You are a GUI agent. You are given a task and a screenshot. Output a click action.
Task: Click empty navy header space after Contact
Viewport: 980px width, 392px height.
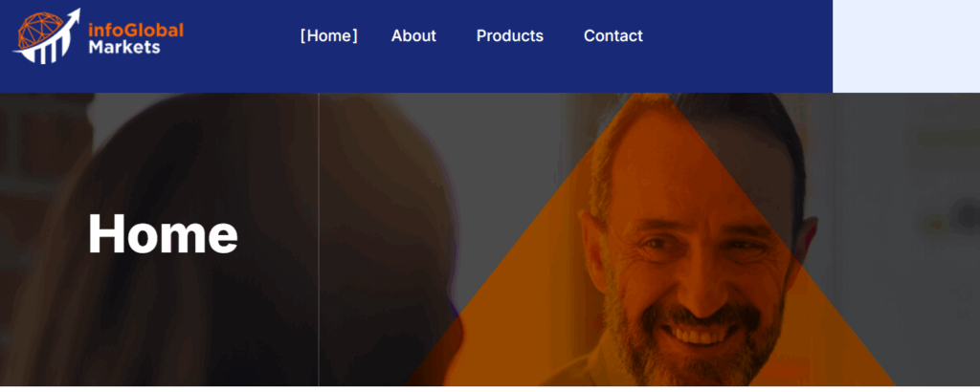pos(738,46)
